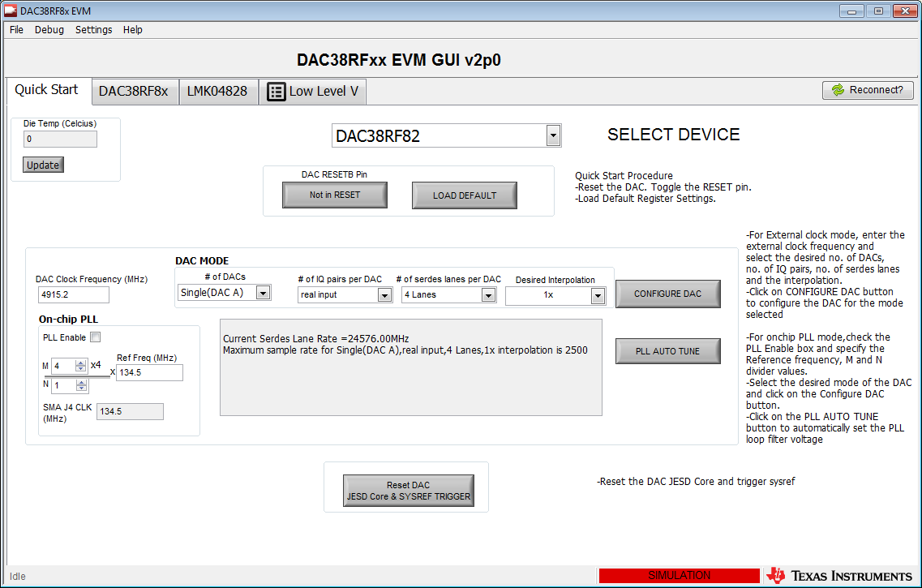922x588 pixels.
Task: Click the red SIMULATION status indicator
Action: coord(680,576)
